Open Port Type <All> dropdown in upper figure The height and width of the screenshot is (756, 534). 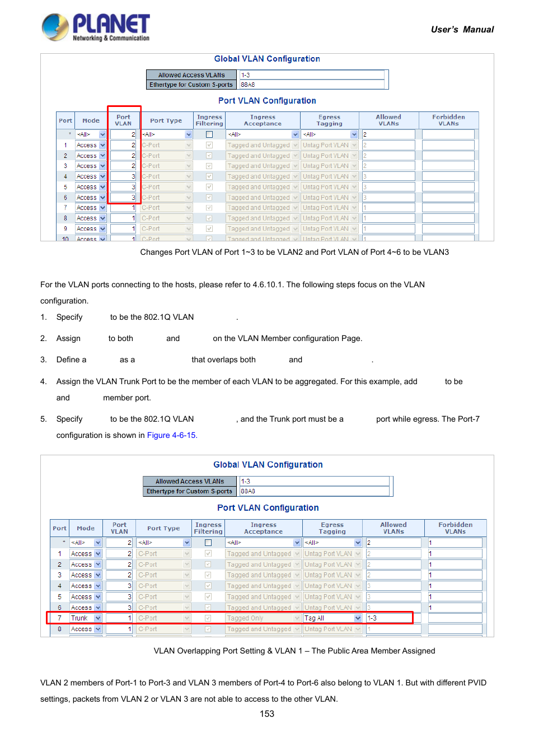(166, 134)
